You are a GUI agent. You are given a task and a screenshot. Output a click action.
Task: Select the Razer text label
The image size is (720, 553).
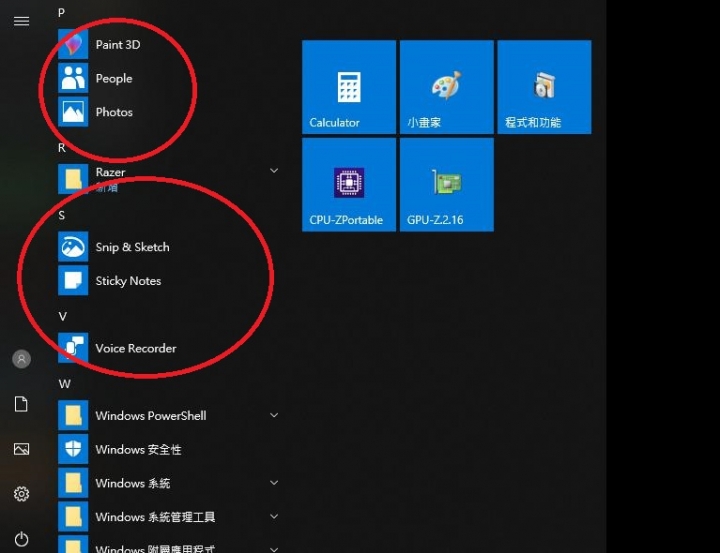point(110,172)
